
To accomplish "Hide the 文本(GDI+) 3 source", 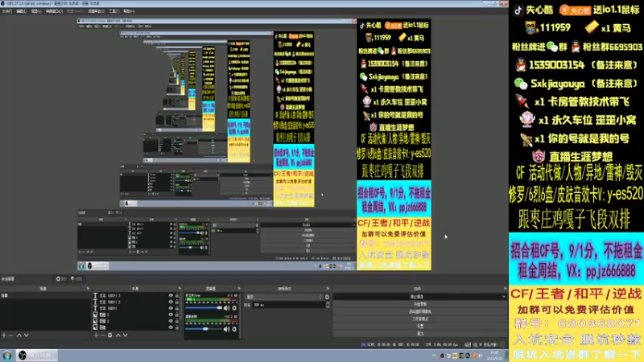I will pyautogui.click(x=171, y=295).
